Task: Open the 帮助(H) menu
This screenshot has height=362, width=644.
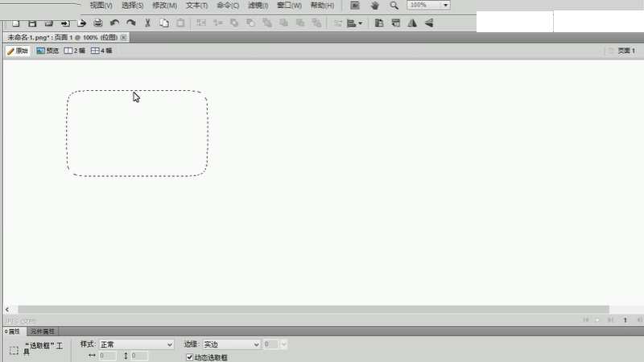Action: (x=322, y=6)
